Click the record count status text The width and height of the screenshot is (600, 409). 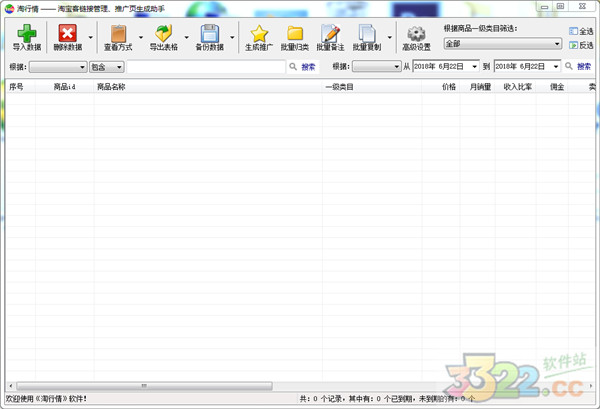pyautogui.click(x=388, y=399)
